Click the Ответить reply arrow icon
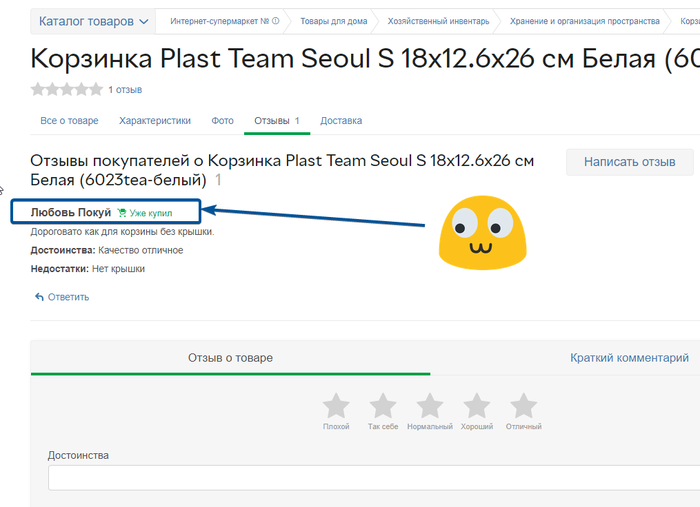 40,297
